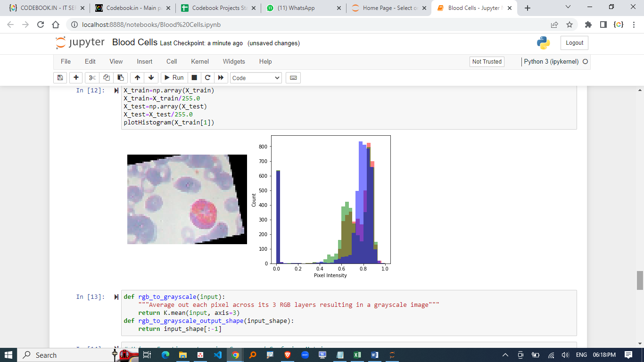Run cell 13 using its side run icon

tap(116, 297)
